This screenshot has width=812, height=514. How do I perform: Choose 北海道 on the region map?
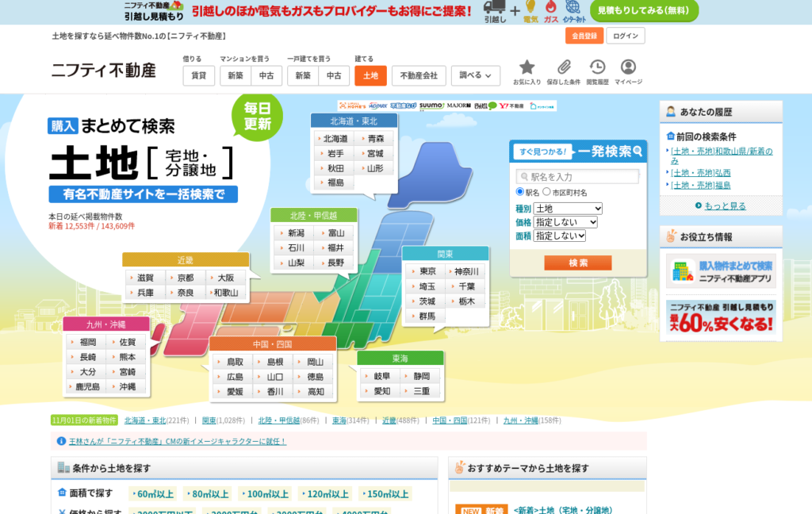point(335,138)
